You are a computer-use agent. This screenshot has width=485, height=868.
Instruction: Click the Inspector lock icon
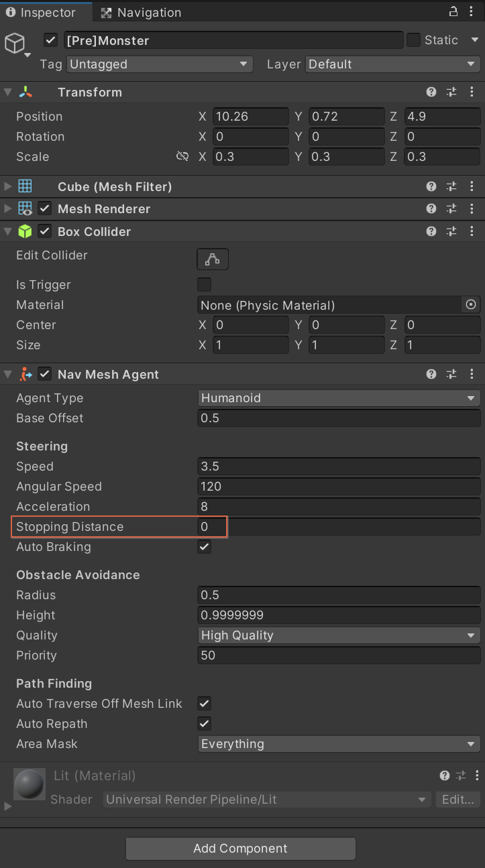[x=454, y=11]
